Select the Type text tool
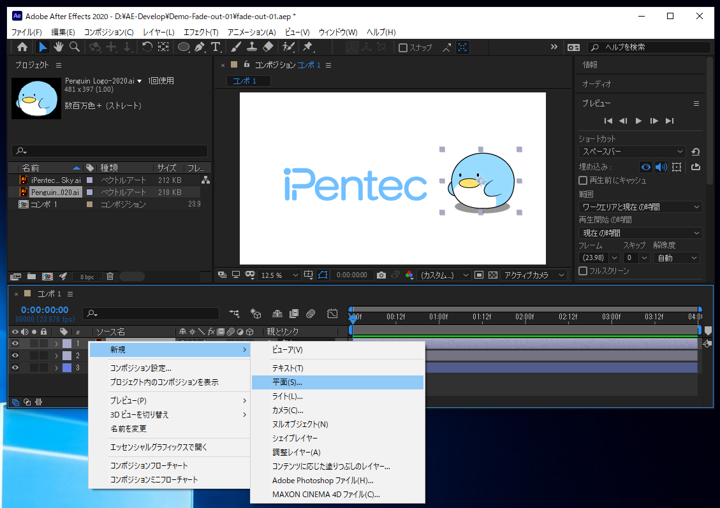 point(215,47)
